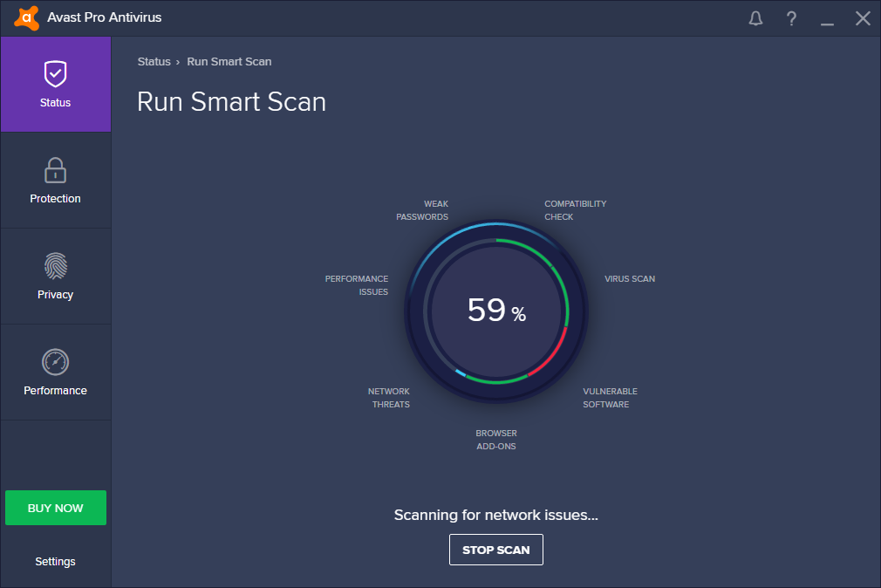
Task: Open the Protection section label
Action: coord(55,198)
